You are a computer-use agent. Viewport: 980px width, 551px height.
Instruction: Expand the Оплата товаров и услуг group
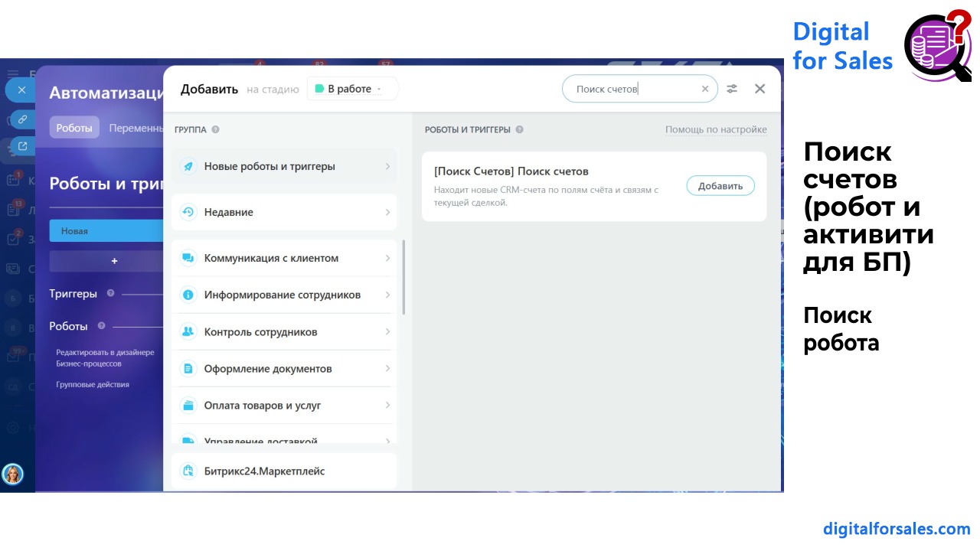(284, 405)
